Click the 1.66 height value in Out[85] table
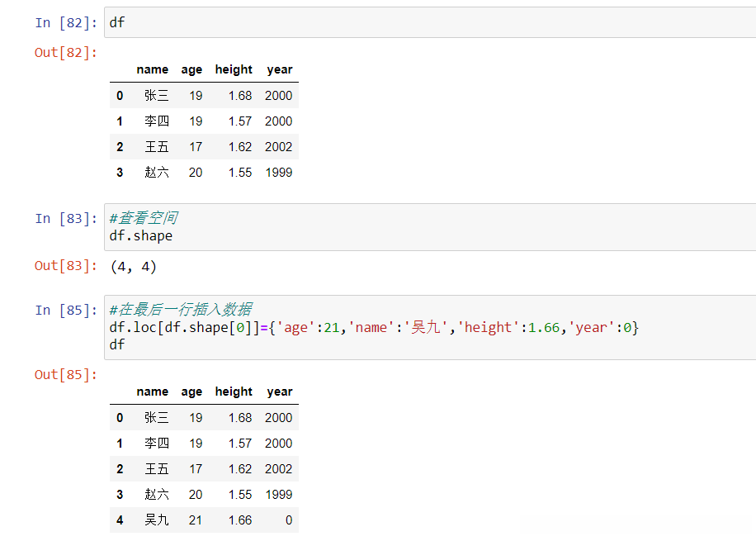 (240, 520)
